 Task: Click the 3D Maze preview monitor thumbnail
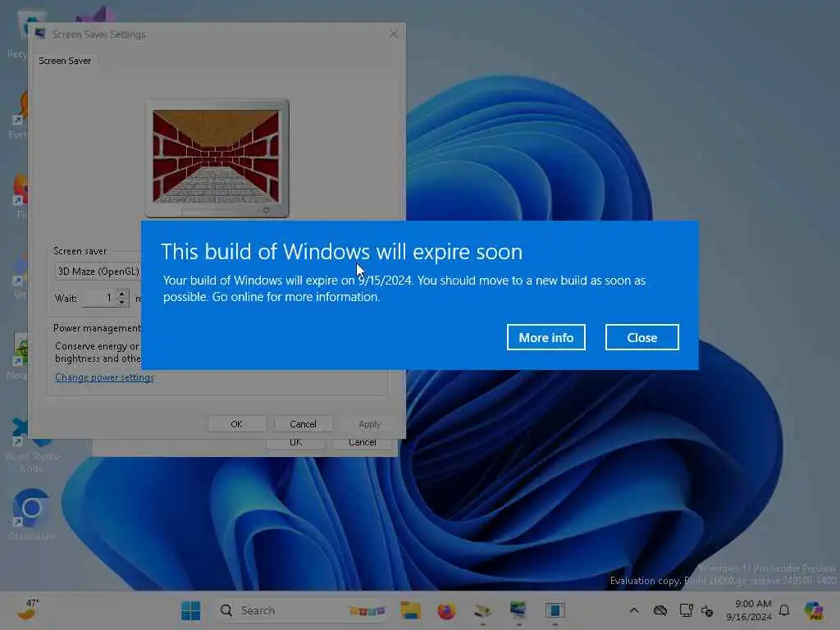[x=217, y=158]
